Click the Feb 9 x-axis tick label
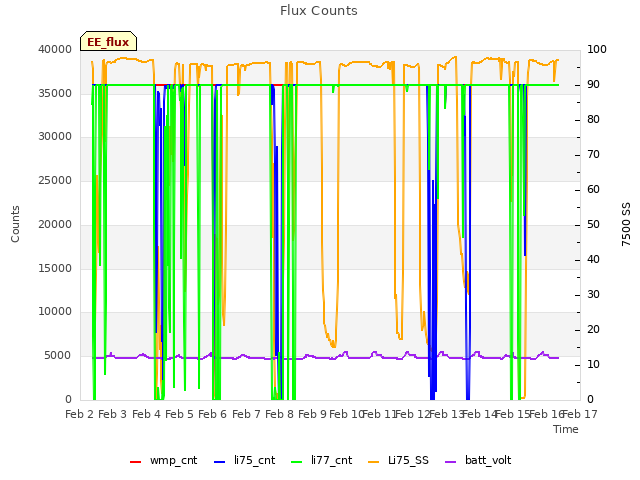Image resolution: width=640 pixels, height=480 pixels. (312, 414)
